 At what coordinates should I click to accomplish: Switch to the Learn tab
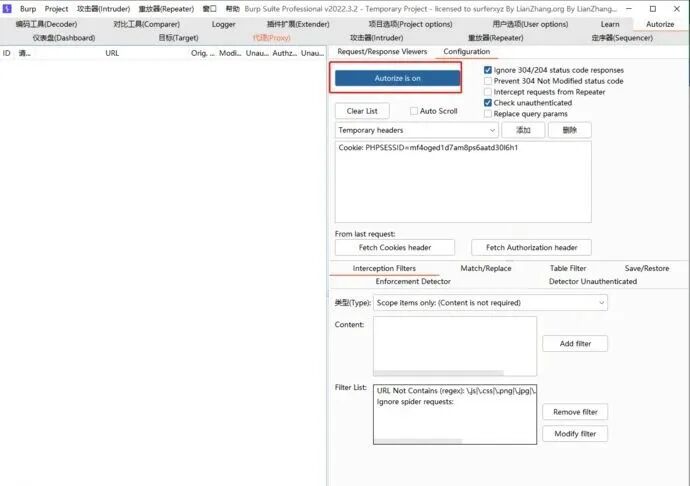coord(610,24)
